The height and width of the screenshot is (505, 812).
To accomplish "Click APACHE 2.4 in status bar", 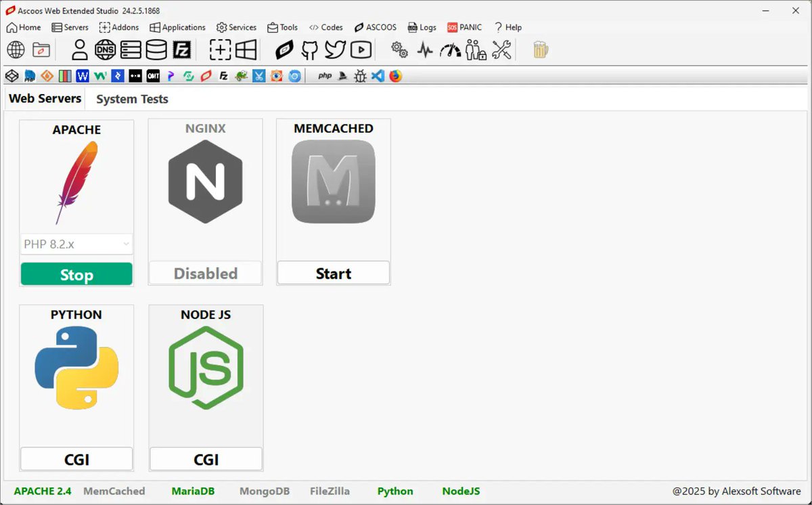I will (43, 491).
